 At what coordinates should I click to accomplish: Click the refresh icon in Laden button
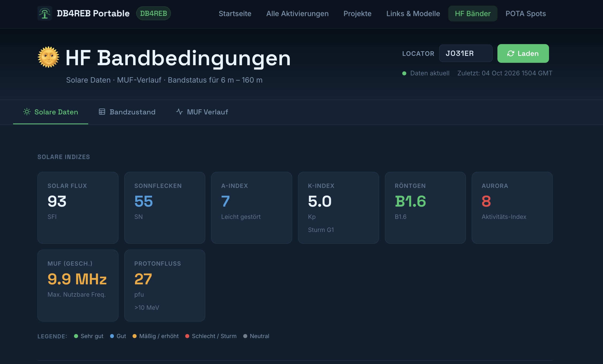pyautogui.click(x=511, y=53)
